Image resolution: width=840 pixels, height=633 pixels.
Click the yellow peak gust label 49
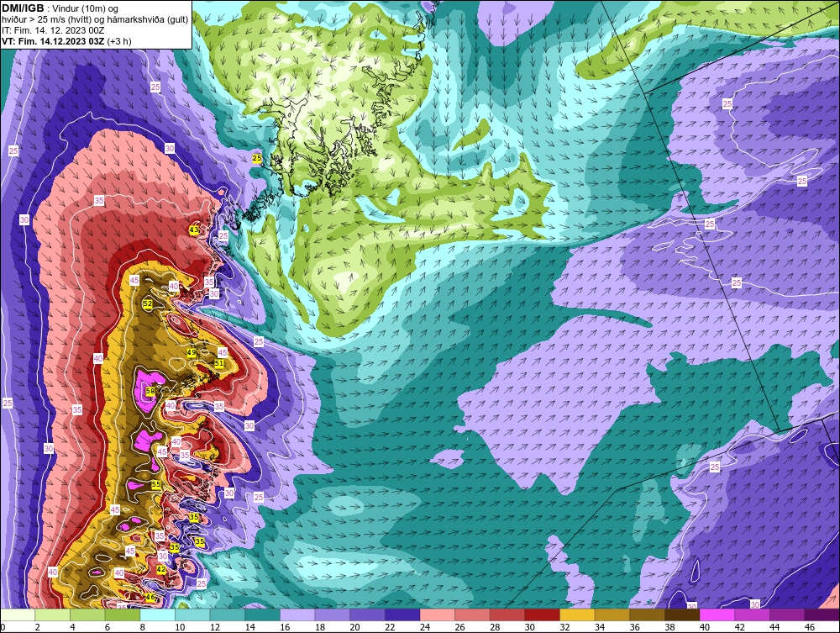click(192, 352)
